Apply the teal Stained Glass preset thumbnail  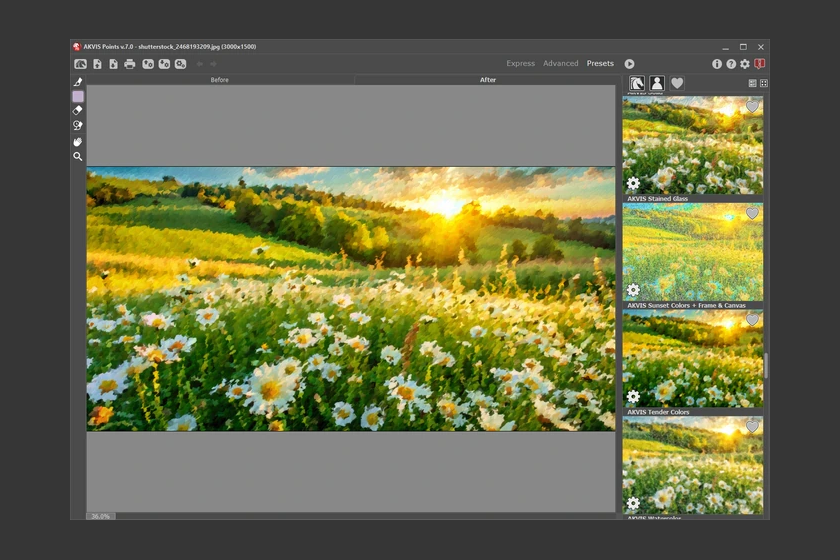693,252
